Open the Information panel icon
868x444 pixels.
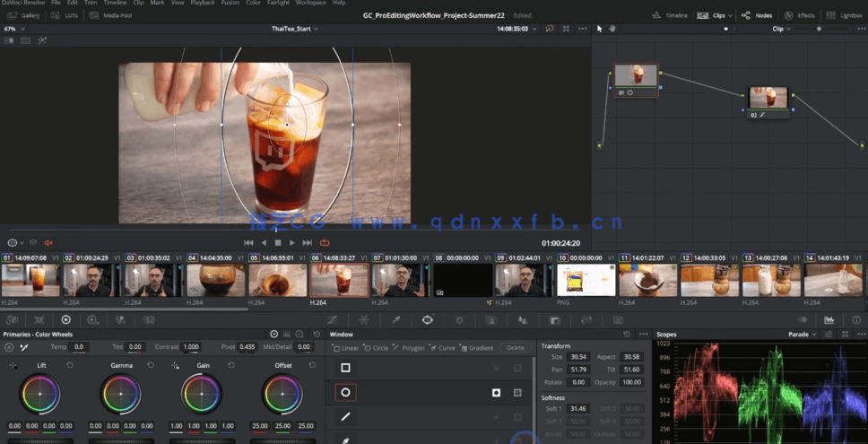[x=856, y=320]
